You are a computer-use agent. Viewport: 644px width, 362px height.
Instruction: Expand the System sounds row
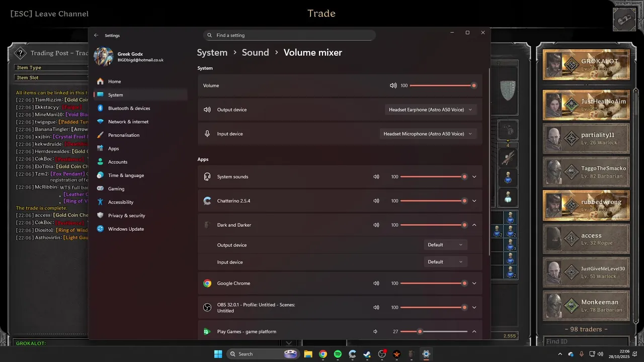point(474,177)
